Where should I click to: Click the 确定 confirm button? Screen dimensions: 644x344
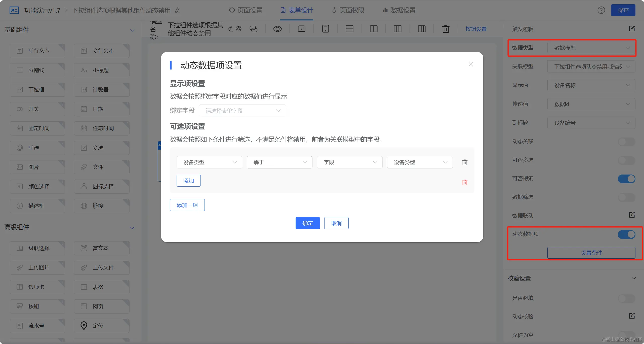308,223
